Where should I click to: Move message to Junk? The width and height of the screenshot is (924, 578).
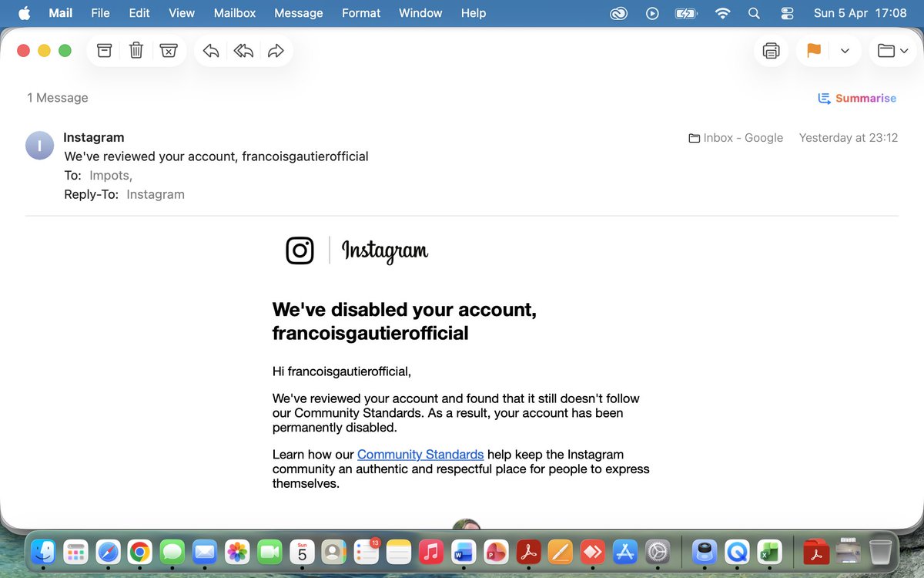[x=169, y=51]
